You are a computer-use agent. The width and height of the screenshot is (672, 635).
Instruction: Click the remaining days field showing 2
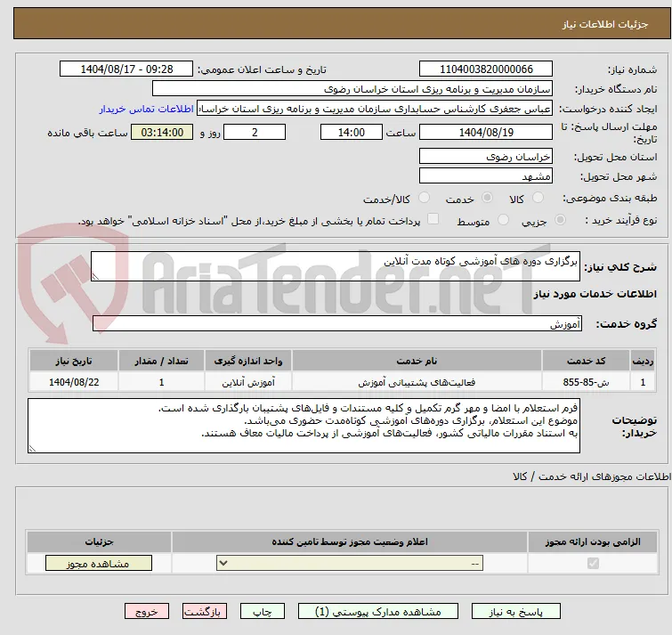pos(255,132)
